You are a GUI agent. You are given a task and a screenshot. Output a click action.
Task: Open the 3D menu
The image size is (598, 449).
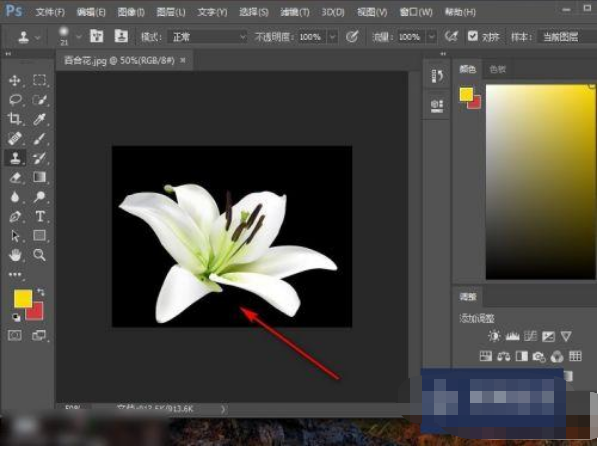coord(333,12)
